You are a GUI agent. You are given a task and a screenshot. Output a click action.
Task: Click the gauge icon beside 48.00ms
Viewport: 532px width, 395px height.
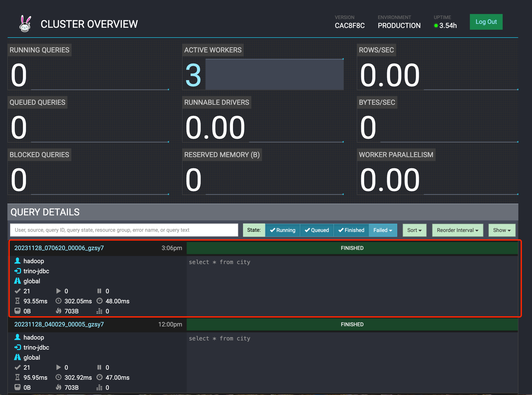[100, 301]
